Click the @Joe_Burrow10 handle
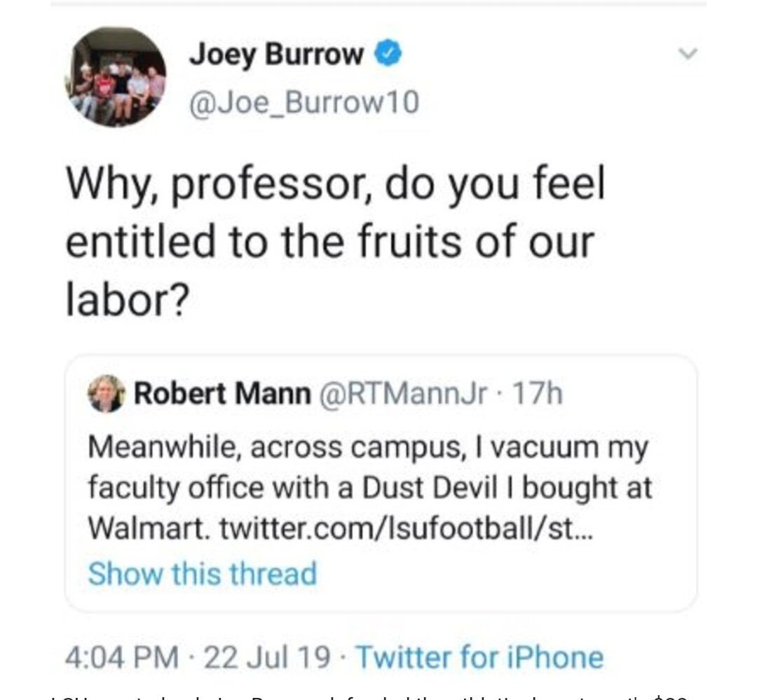Screen dimensions: 757x700 [x=304, y=103]
